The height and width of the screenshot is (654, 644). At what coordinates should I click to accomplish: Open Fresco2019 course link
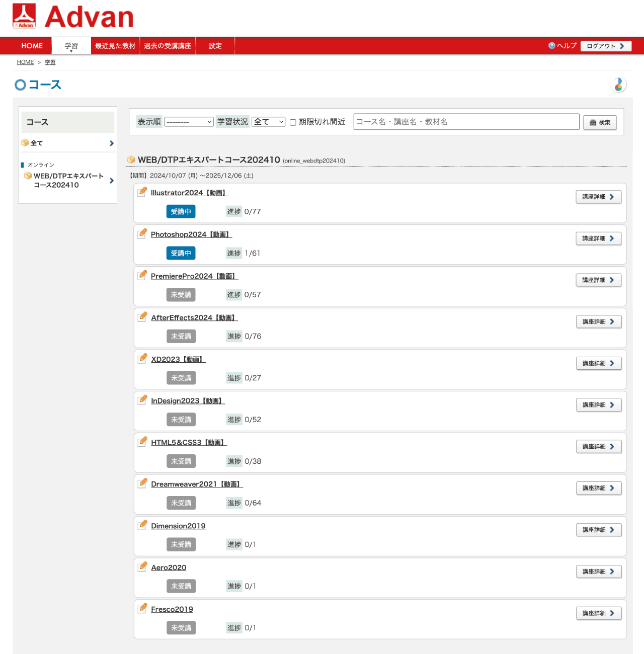(172, 609)
